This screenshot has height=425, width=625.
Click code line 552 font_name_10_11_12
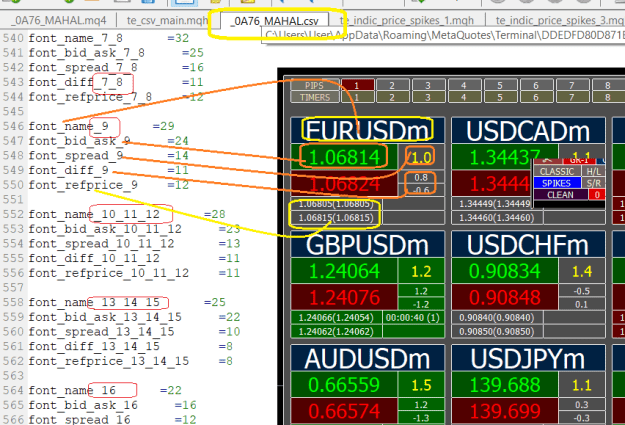[128, 214]
